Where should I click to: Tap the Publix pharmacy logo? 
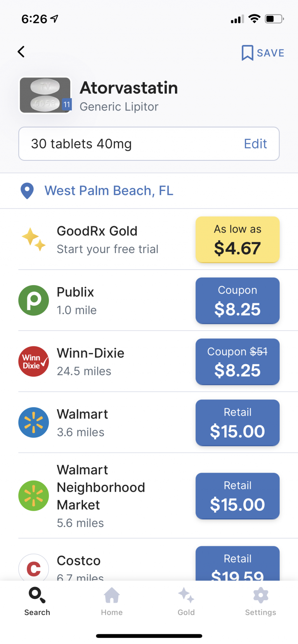pyautogui.click(x=33, y=300)
